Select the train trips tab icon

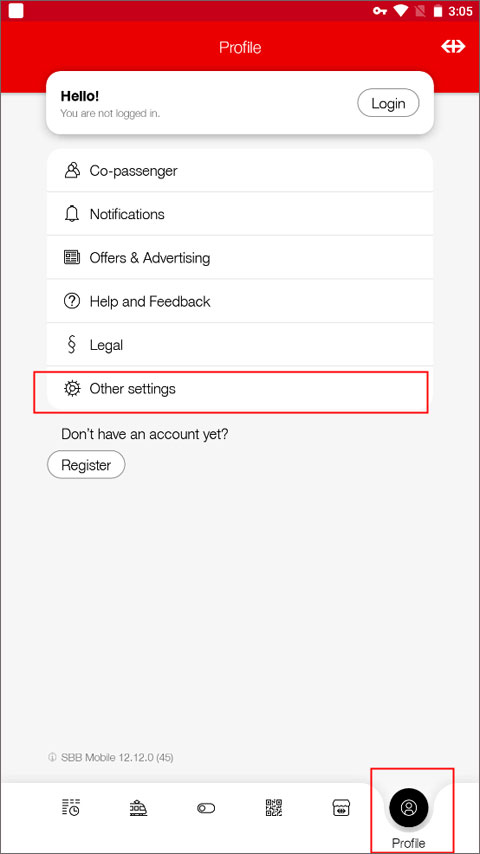(x=138, y=808)
